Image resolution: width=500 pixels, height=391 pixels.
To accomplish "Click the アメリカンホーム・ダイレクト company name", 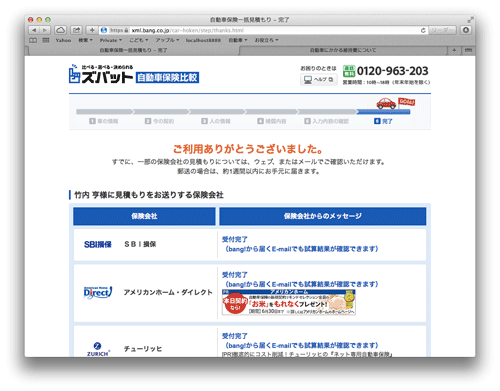I will point(168,292).
